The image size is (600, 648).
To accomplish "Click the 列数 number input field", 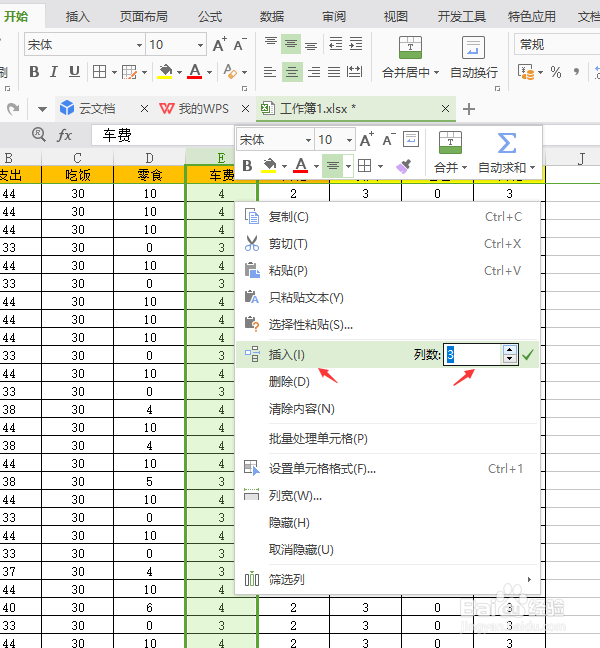I will coord(474,355).
